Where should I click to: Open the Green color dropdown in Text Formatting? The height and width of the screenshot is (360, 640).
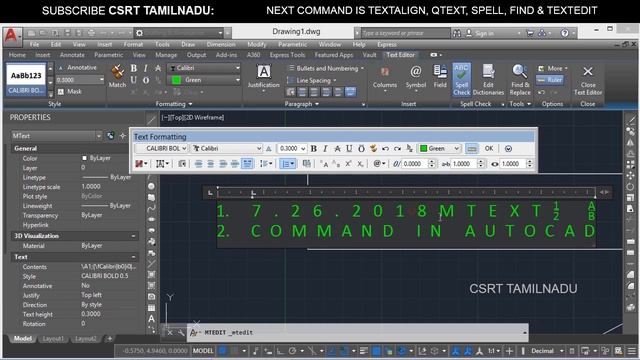[440, 149]
